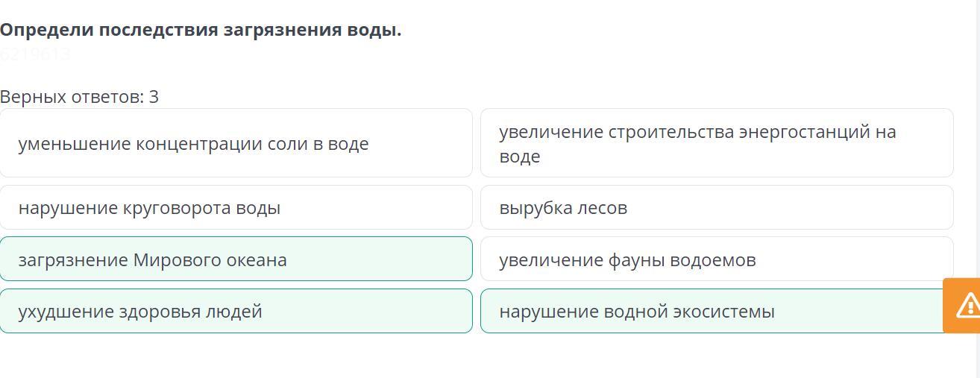Choose the answer about salt concentration decreasing
Screen dimensions: 980x378
[236, 143]
